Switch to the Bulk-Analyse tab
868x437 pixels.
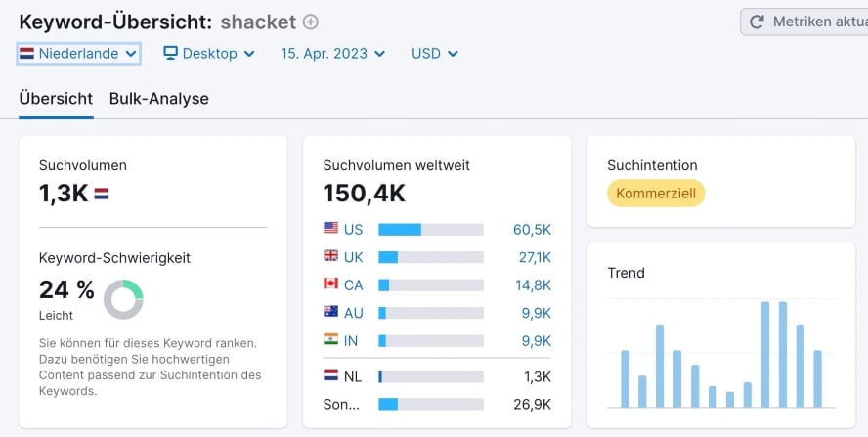[158, 99]
